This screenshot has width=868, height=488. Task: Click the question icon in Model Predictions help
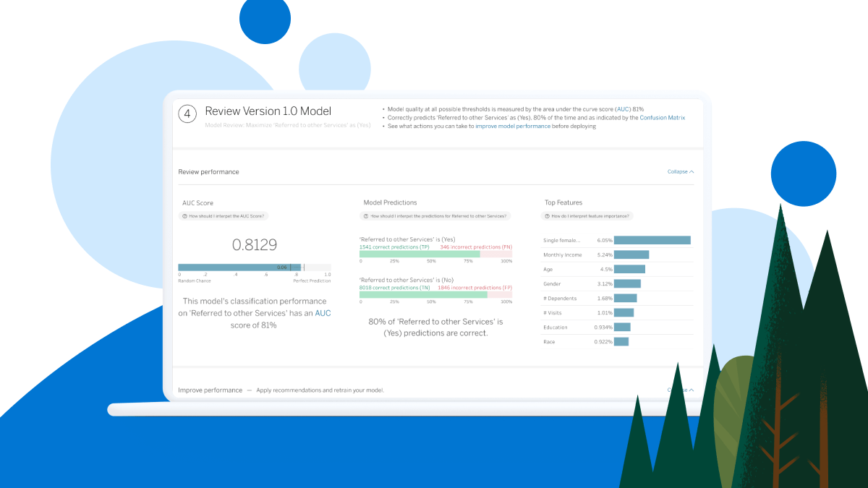[x=366, y=216]
